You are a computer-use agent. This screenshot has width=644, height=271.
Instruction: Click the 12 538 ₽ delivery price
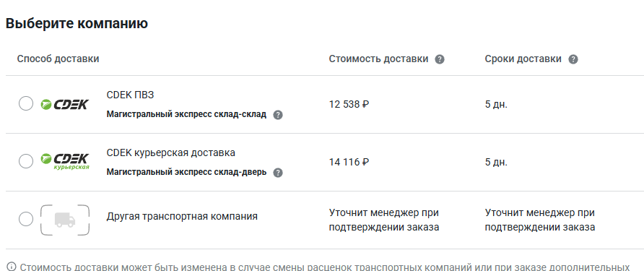coord(349,105)
